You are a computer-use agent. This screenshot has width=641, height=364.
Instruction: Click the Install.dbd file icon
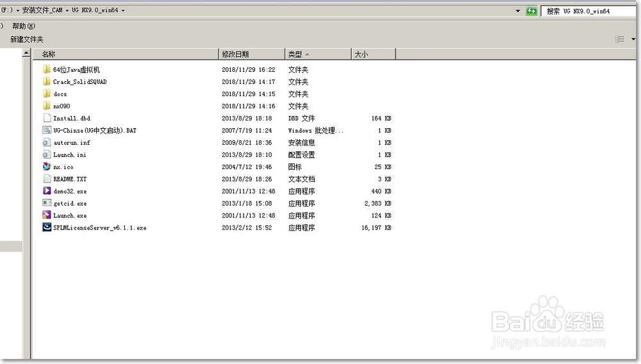(x=47, y=118)
